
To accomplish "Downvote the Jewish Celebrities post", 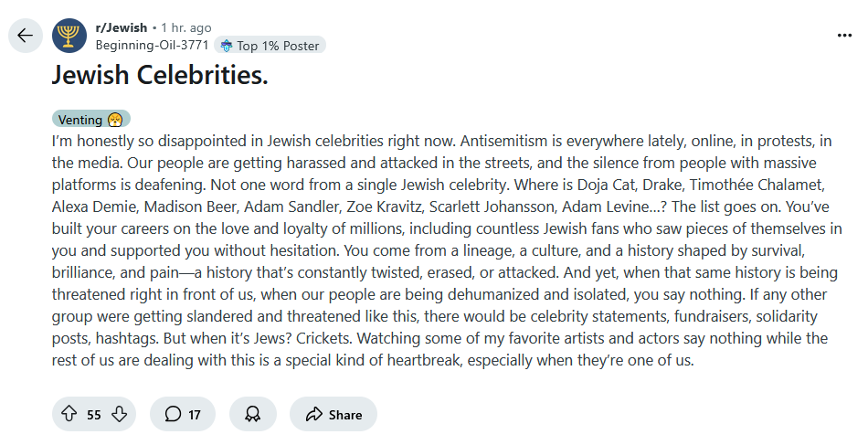I will tap(120, 414).
